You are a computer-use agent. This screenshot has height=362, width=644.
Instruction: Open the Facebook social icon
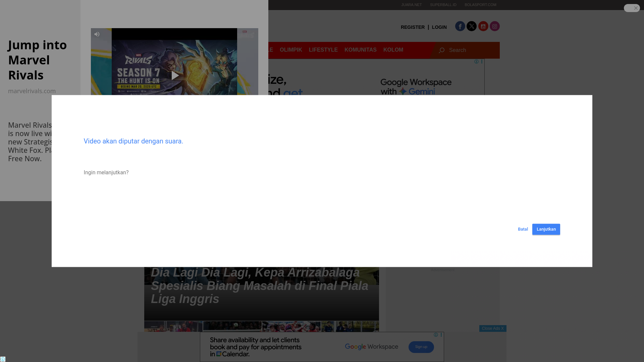pos(460,26)
